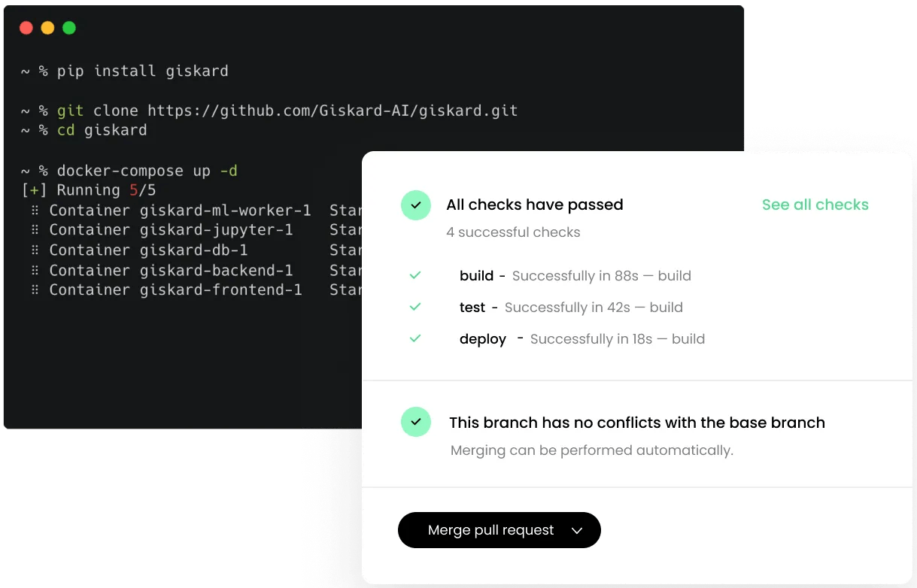Click green check circle beside no conflicts message
Image resolution: width=917 pixels, height=588 pixels.
(416, 422)
